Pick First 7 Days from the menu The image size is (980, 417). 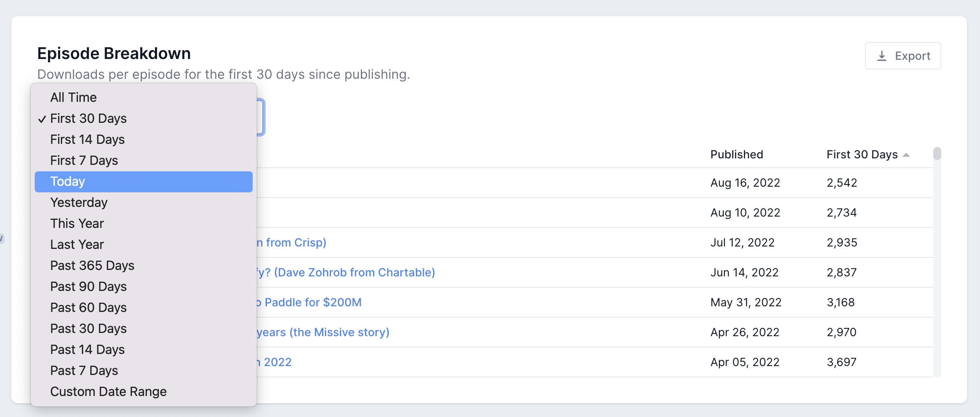[84, 160]
